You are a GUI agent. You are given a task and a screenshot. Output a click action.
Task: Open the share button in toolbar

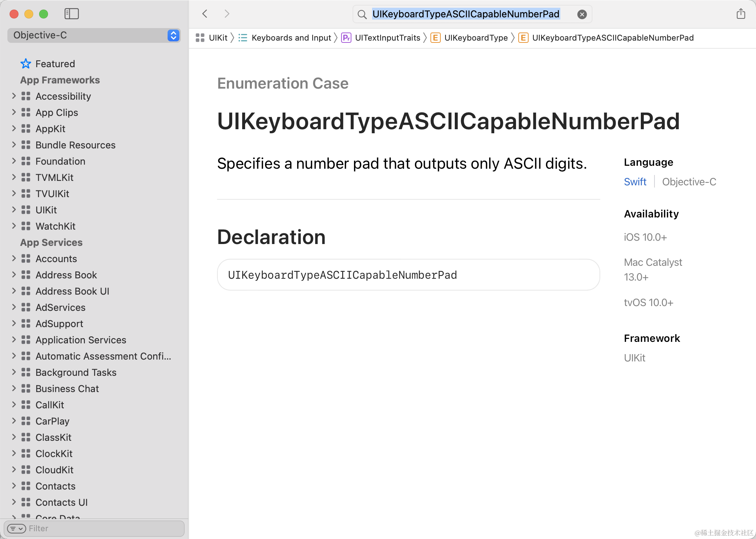tap(740, 14)
